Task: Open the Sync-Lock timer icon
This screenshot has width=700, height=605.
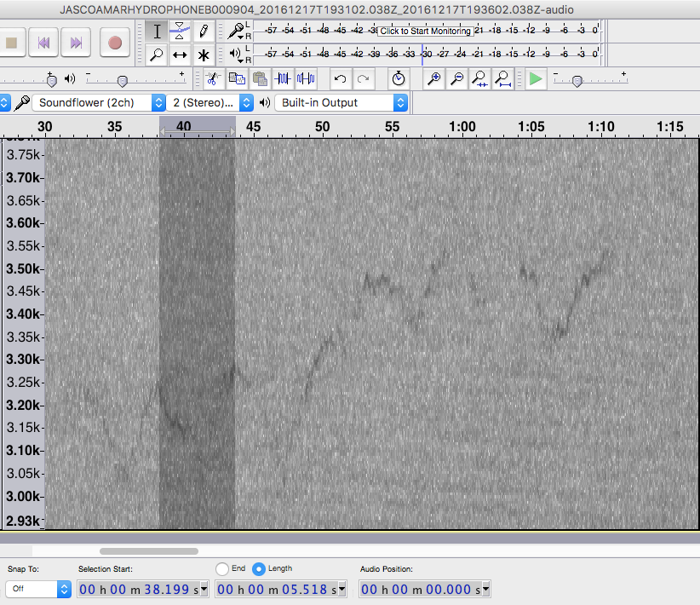Action: (399, 79)
